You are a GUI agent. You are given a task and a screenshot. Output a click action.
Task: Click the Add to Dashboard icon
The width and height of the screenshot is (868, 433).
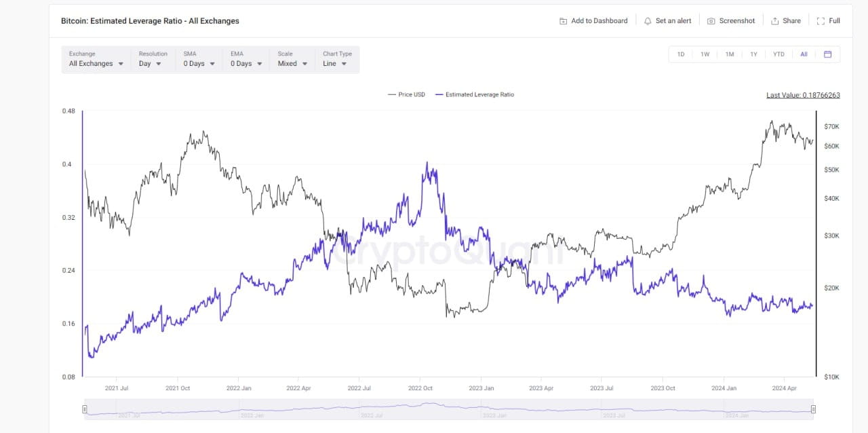click(563, 21)
